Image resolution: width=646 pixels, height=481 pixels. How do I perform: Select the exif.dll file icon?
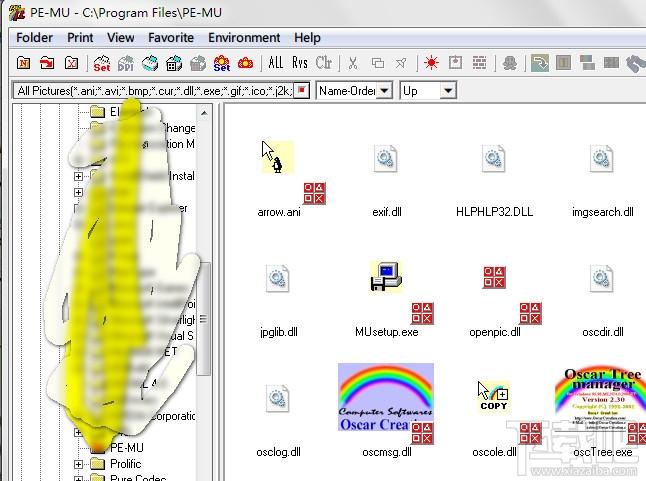pyautogui.click(x=386, y=158)
